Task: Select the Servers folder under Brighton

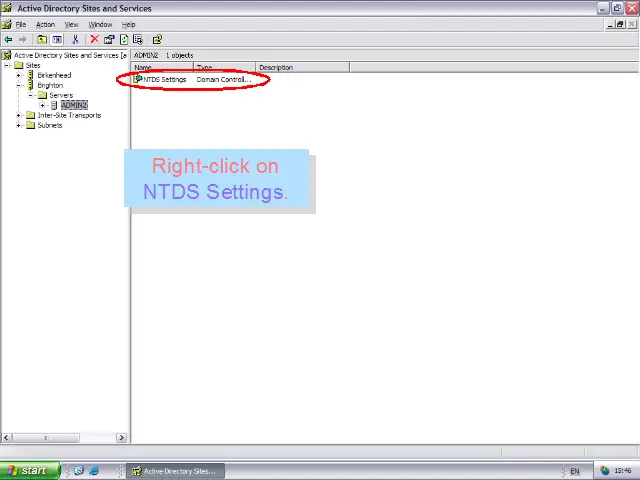Action: (x=61, y=95)
